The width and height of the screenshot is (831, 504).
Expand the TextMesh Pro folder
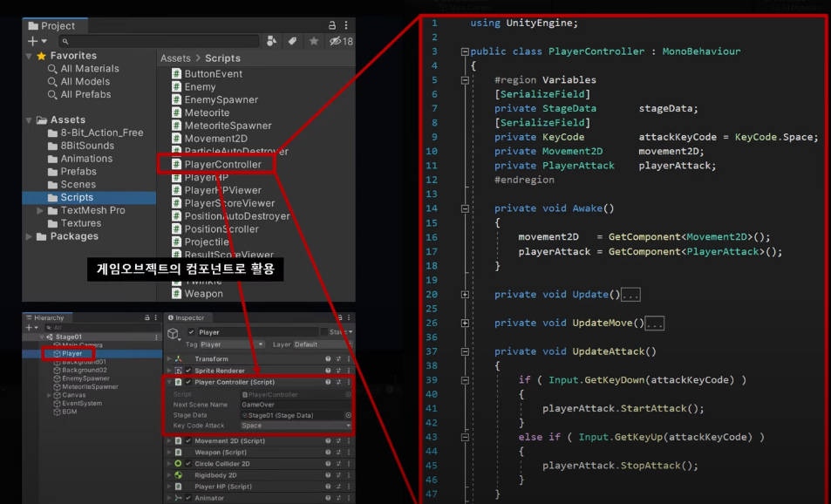pyautogui.click(x=40, y=210)
